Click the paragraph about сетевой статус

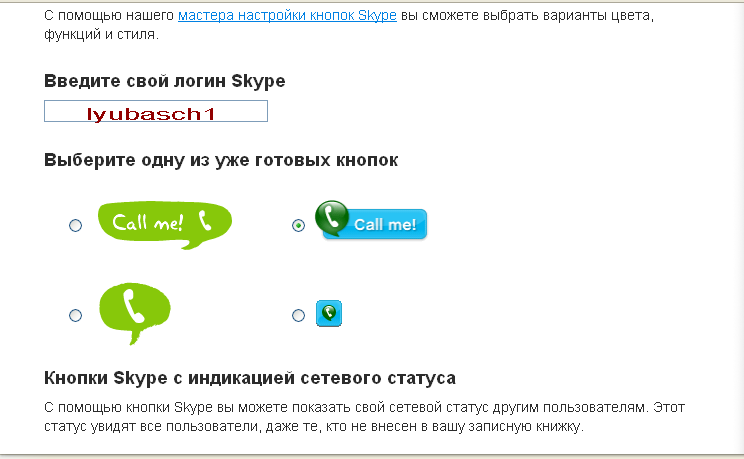pos(364,417)
